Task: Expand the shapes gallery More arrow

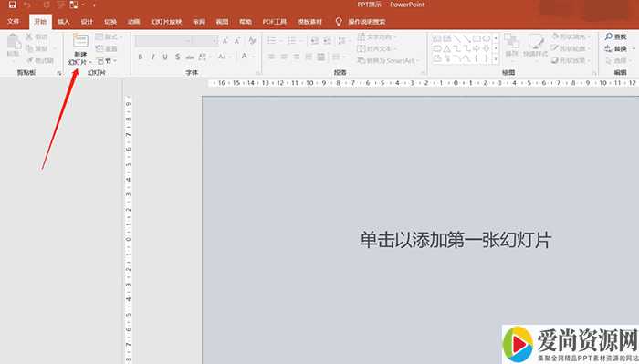Action: [496, 59]
